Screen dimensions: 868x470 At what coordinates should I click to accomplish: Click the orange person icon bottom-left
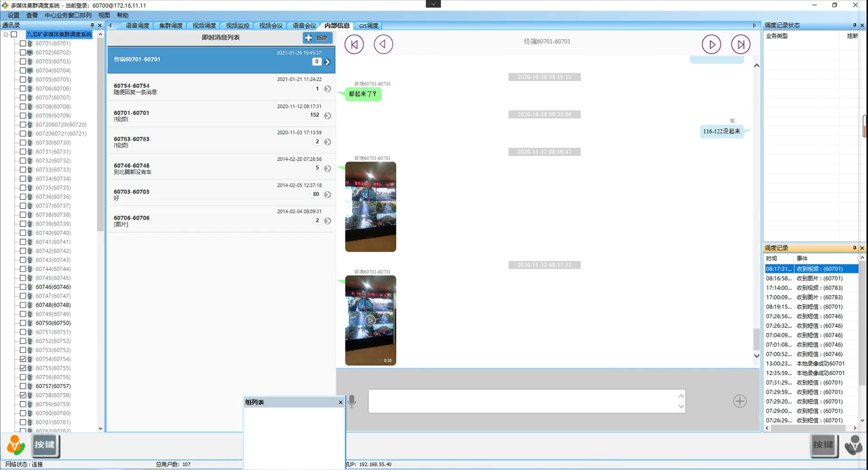point(16,445)
